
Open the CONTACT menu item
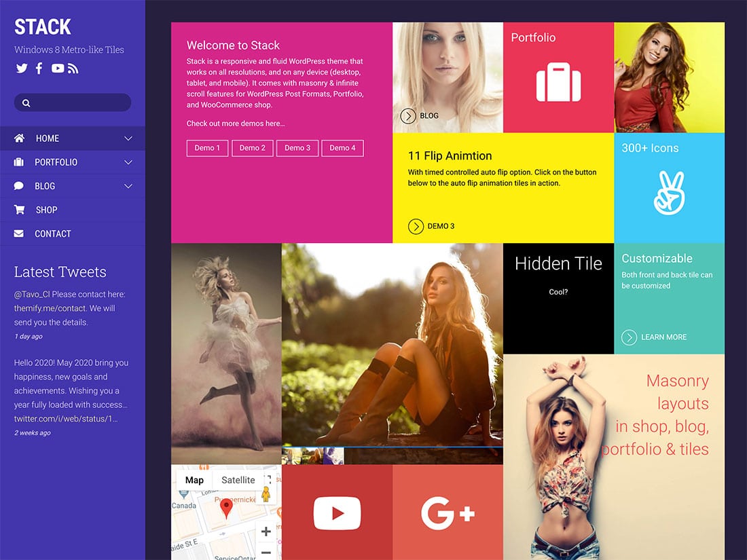click(x=73, y=234)
